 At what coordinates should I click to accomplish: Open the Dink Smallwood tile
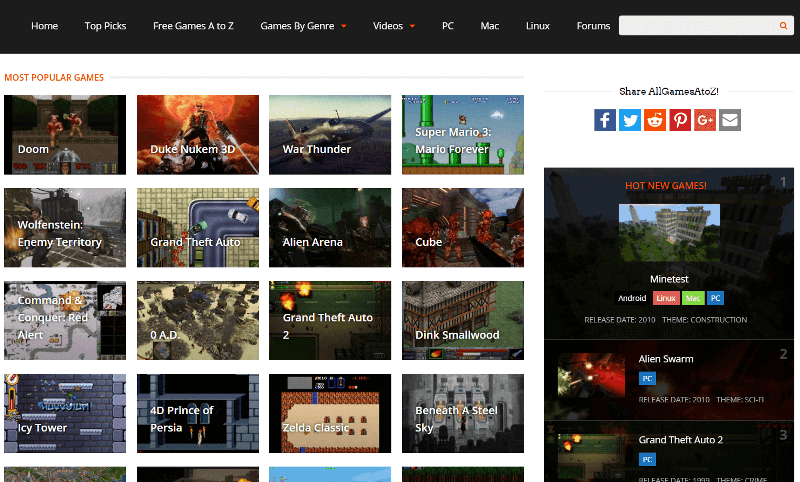[463, 320]
